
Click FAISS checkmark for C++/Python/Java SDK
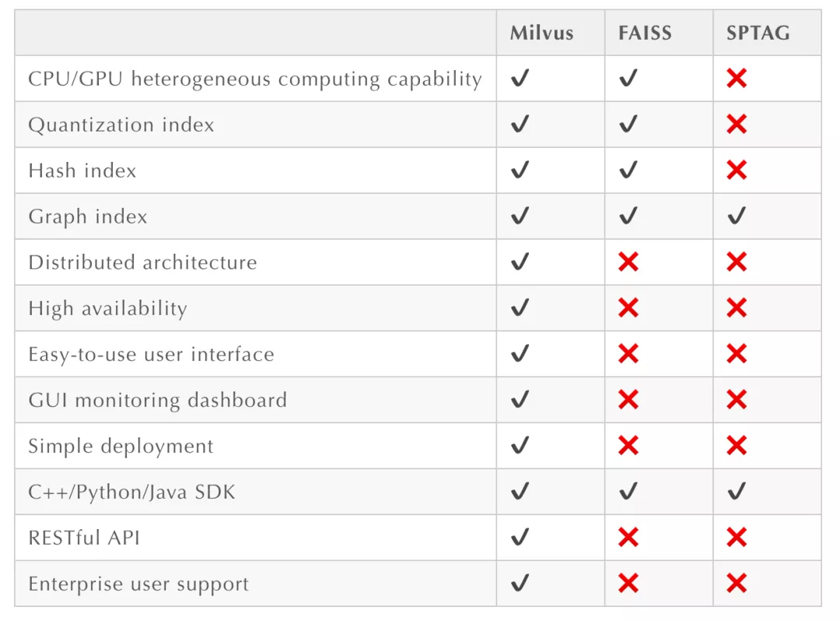[628, 492]
